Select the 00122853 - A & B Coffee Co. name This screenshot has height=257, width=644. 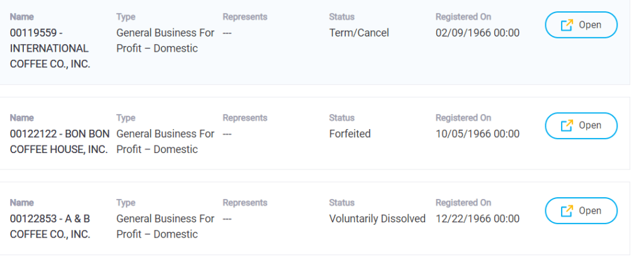coord(50,227)
